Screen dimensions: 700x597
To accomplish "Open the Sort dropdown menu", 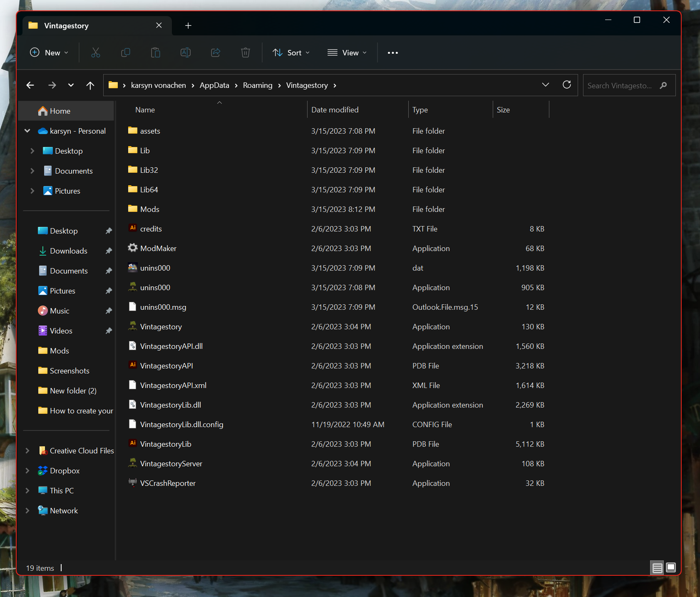I will coord(291,53).
